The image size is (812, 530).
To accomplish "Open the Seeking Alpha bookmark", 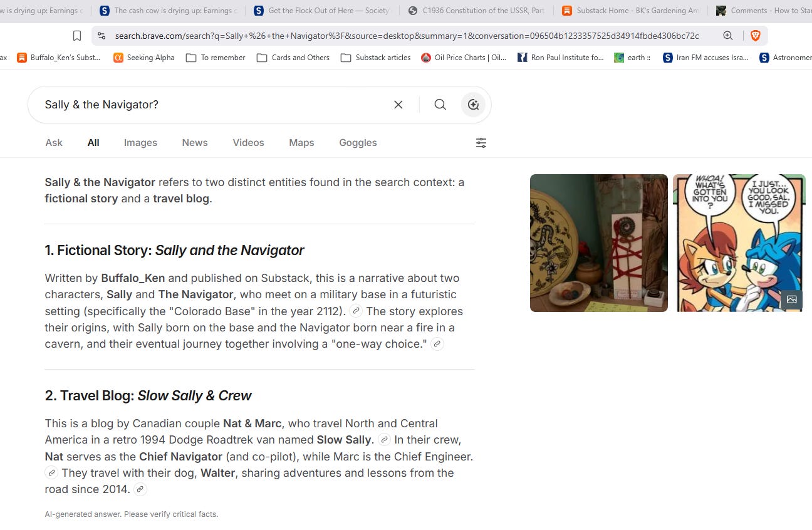I will pos(144,58).
